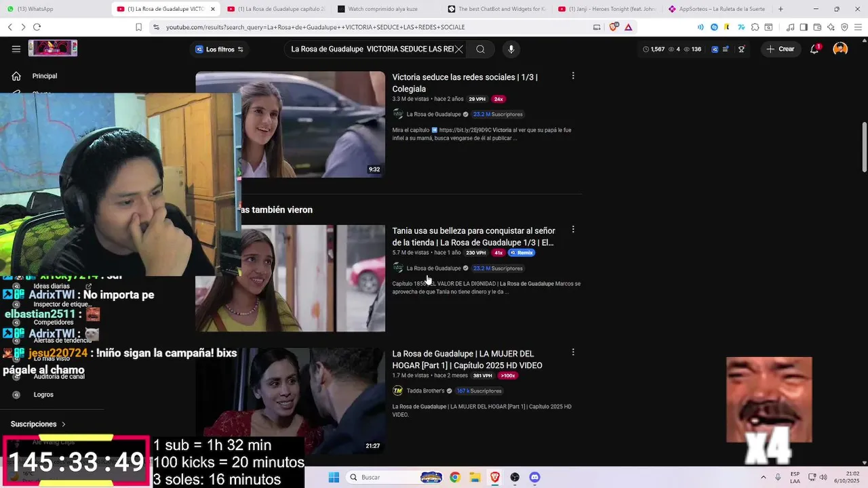Open Brave Leo AI sparkle icon
This screenshot has height=488, width=868.
(x=831, y=27)
